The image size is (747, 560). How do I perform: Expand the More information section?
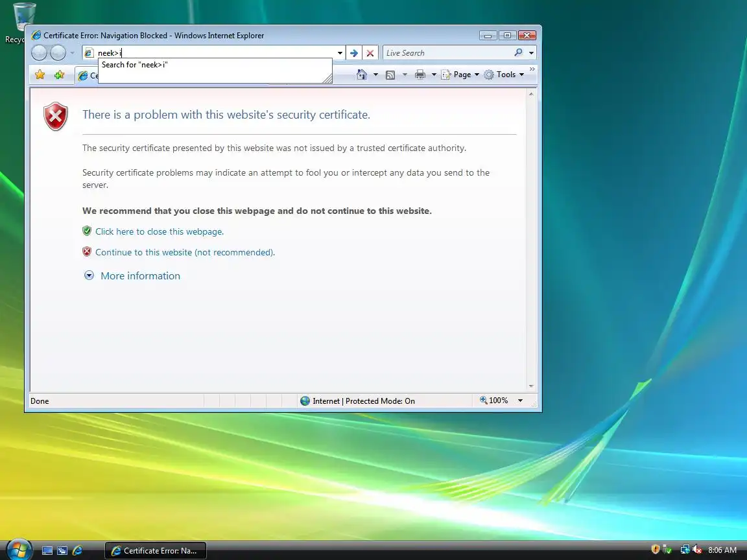89,275
